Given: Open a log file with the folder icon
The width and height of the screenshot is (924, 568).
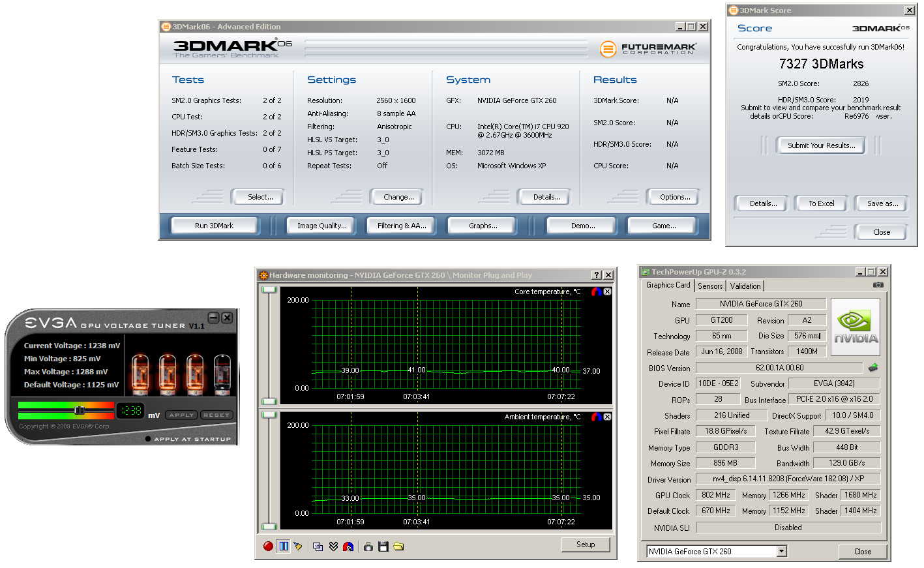Looking at the screenshot, I should pyautogui.click(x=398, y=546).
